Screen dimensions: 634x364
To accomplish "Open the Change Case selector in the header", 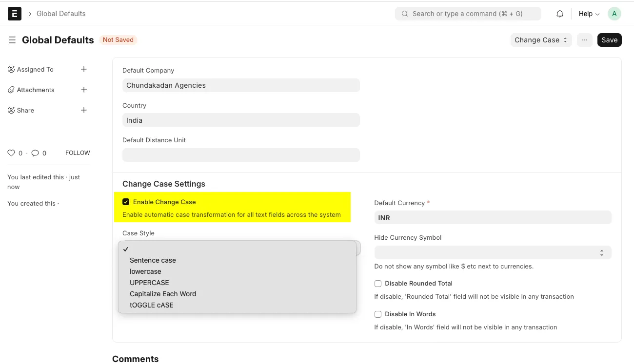I will 540,40.
